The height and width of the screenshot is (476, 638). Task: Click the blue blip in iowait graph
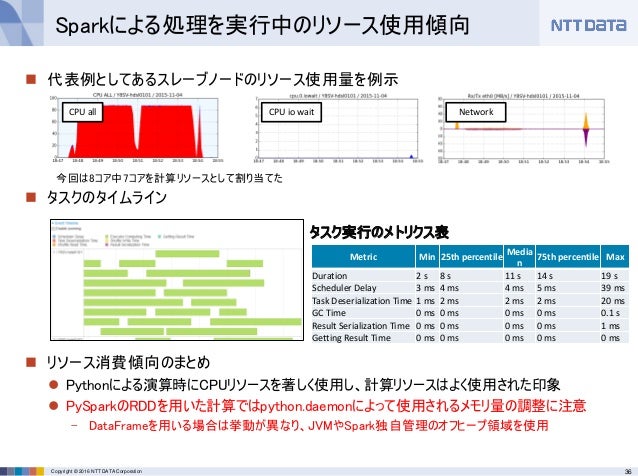[411, 156]
